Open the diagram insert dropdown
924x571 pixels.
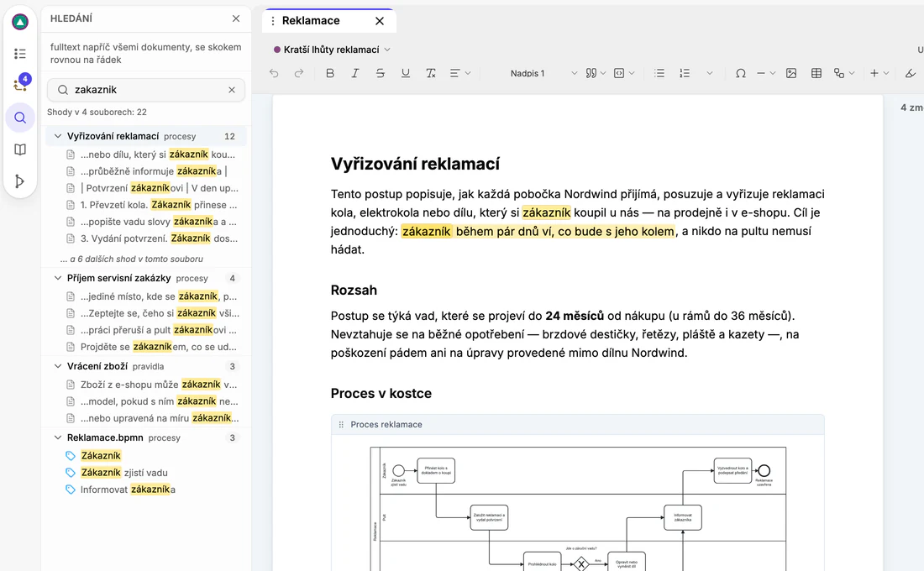(844, 73)
